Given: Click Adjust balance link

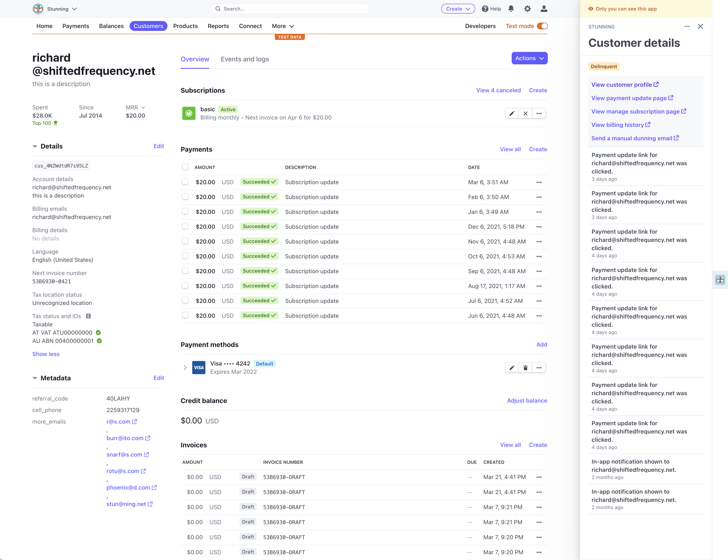Looking at the screenshot, I should [x=527, y=401].
